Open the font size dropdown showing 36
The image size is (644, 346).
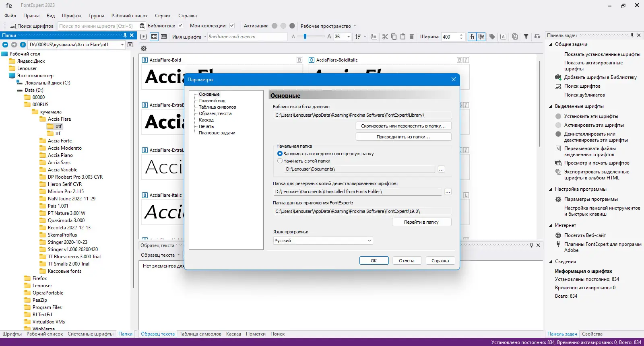click(349, 37)
